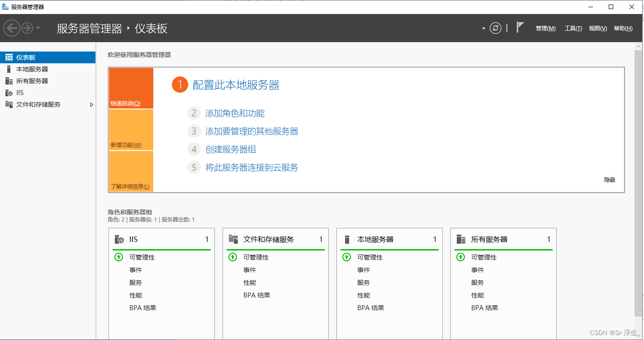Screen dimensions: 644x340
Task: Open the notifications flag icon
Action: 519,28
